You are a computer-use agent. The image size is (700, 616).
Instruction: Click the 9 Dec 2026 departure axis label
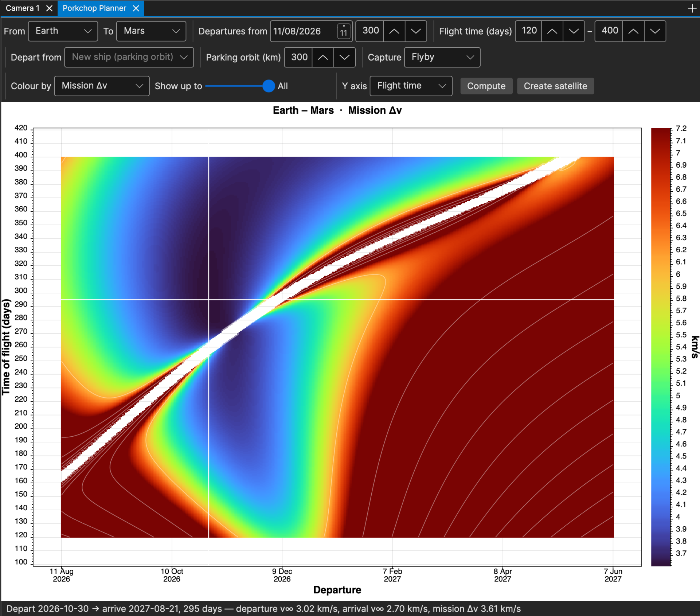(x=282, y=575)
